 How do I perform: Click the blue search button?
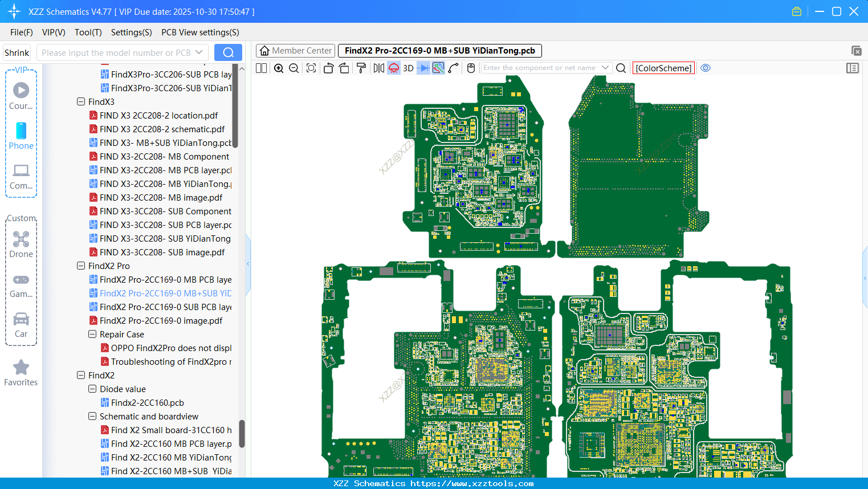click(228, 53)
